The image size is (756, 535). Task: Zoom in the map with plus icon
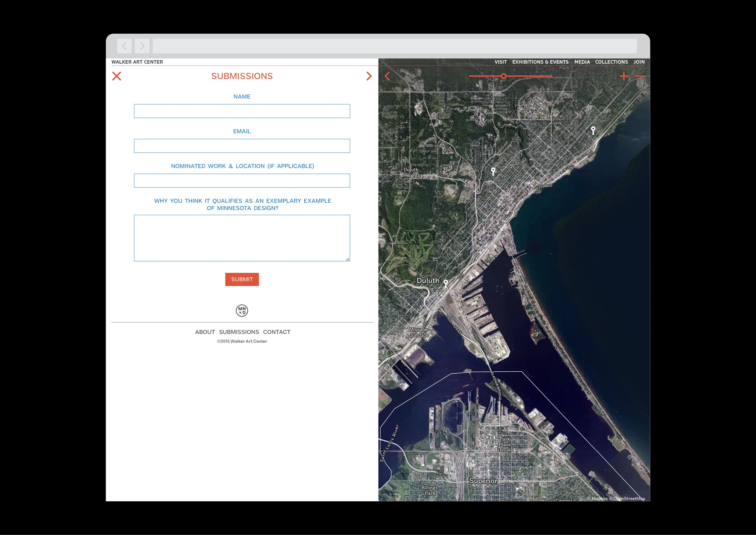point(623,76)
